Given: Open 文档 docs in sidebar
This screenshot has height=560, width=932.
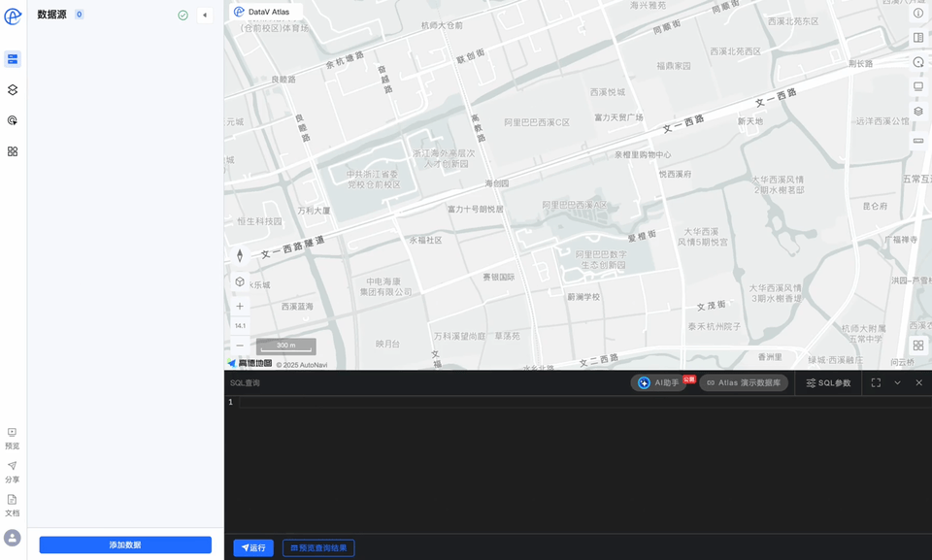Looking at the screenshot, I should [12, 506].
